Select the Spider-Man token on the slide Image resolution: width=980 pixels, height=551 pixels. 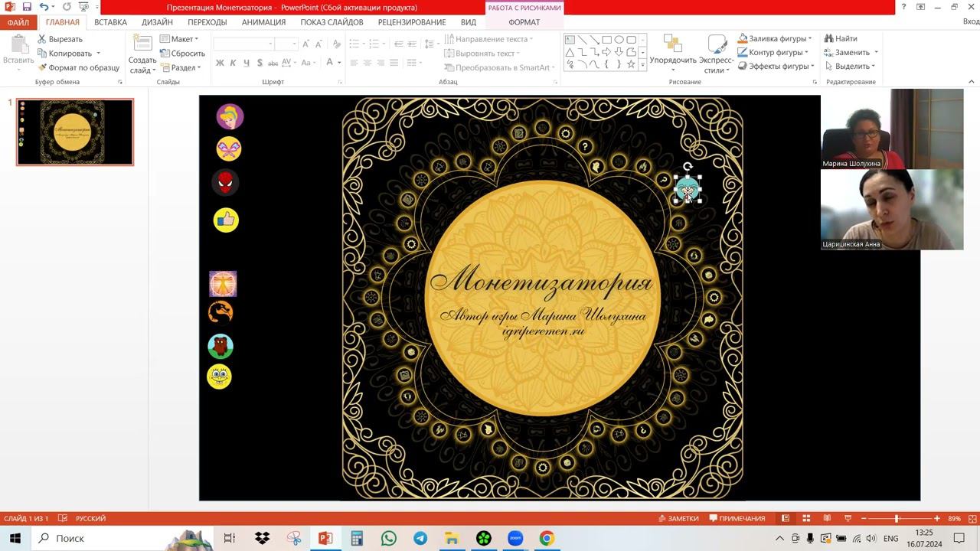coord(225,182)
